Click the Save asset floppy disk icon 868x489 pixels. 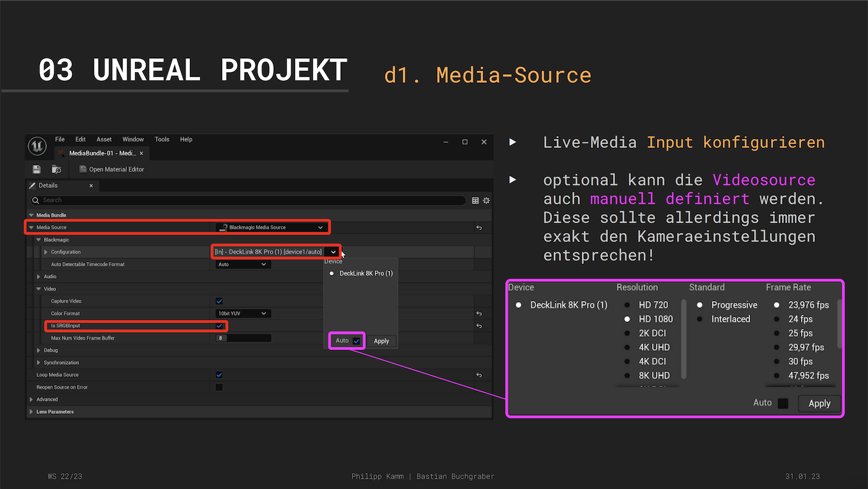pos(37,170)
